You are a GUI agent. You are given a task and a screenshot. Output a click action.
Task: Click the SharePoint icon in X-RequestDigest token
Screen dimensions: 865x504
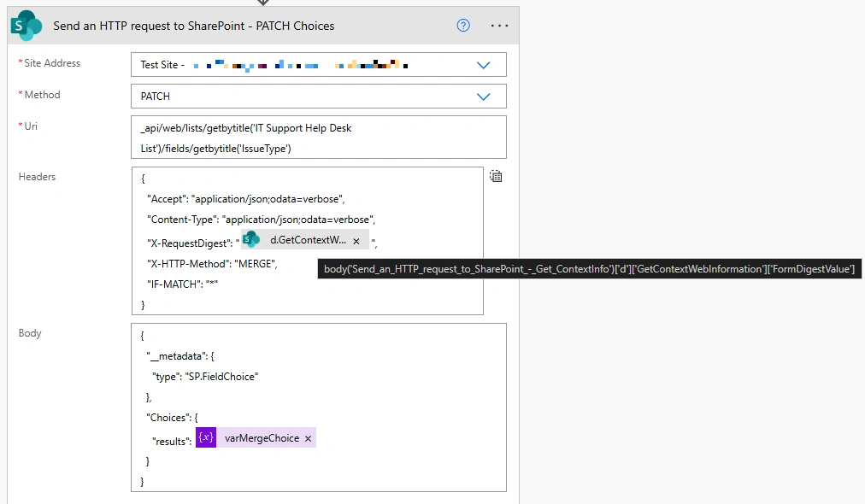[x=251, y=240]
